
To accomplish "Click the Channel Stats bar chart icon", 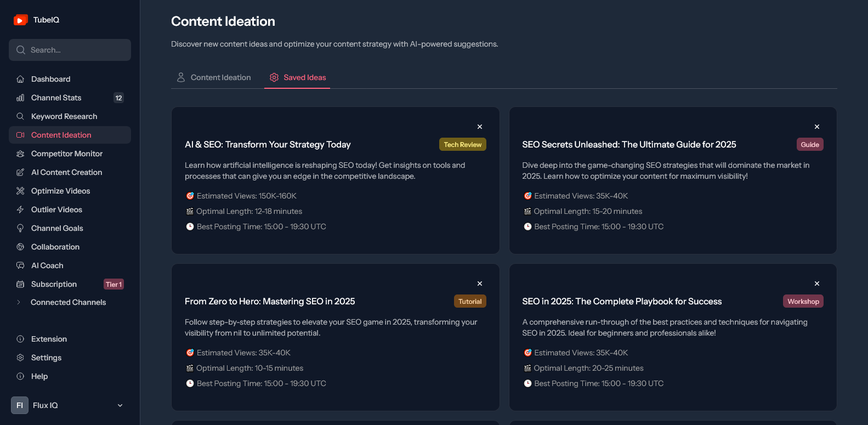I will [x=20, y=98].
